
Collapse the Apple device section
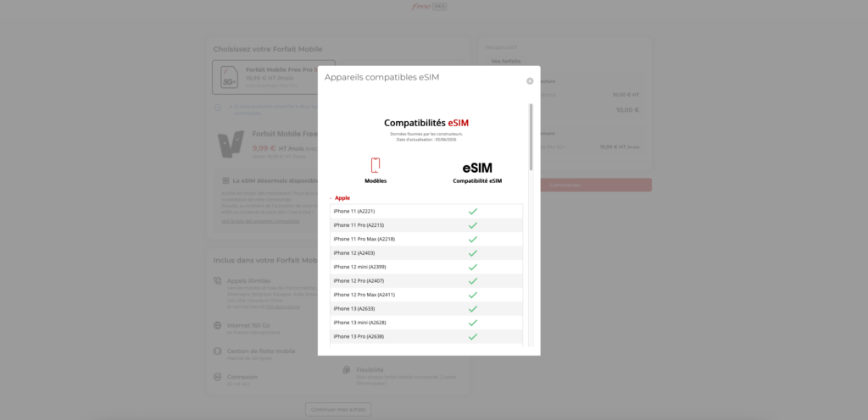pyautogui.click(x=340, y=198)
